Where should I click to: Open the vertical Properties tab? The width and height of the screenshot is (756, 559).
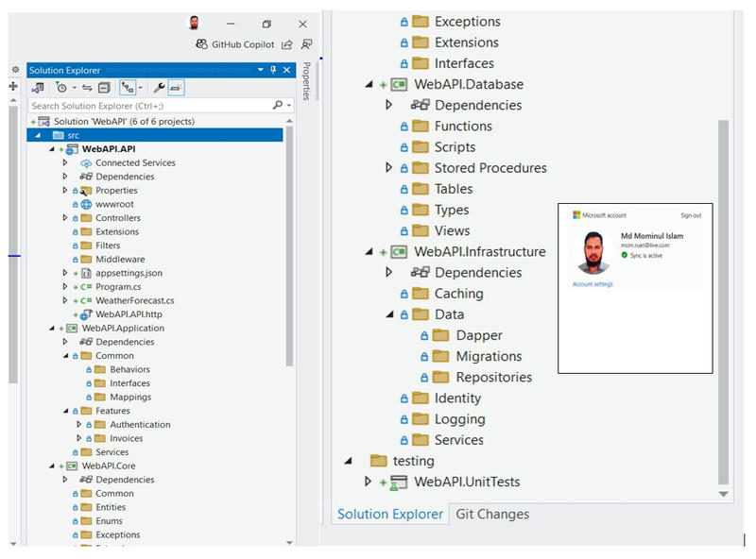click(306, 81)
